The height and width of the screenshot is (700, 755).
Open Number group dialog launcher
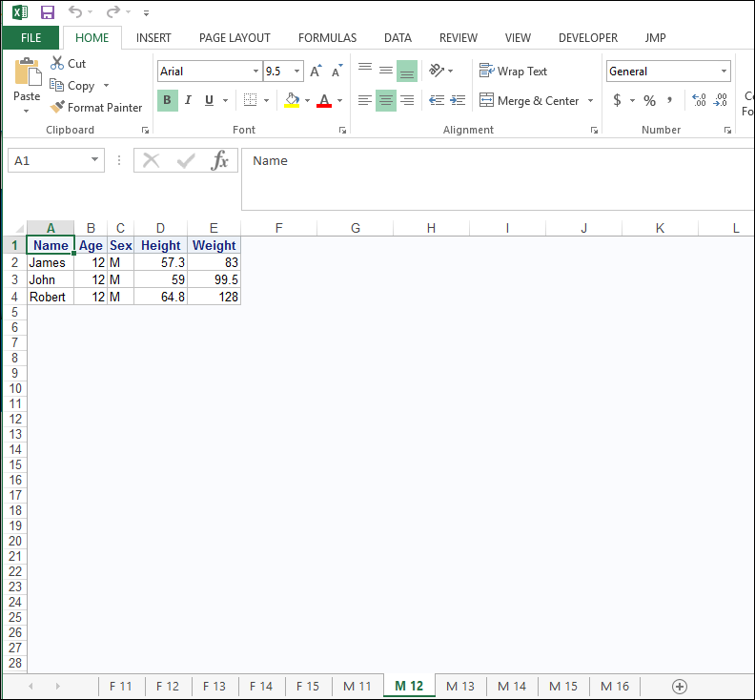point(727,130)
